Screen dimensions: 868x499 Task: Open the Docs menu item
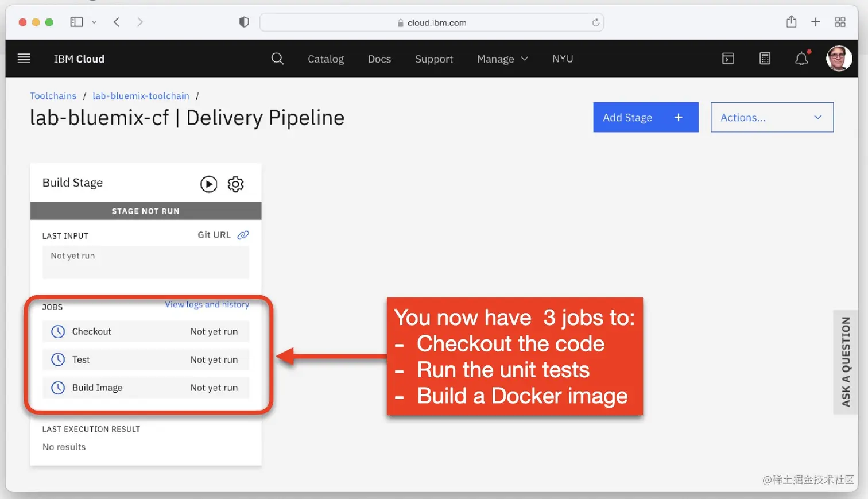[x=379, y=59]
